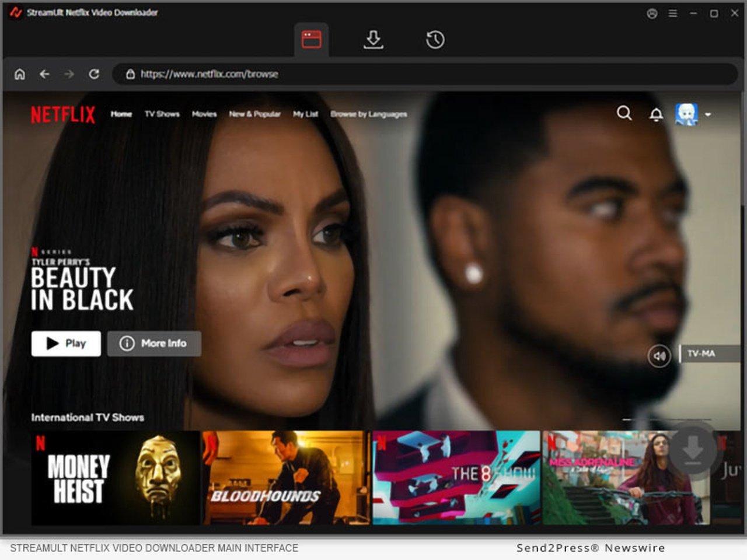747x560 pixels.
Task: Click Play for Beauty in Black
Action: point(66,344)
